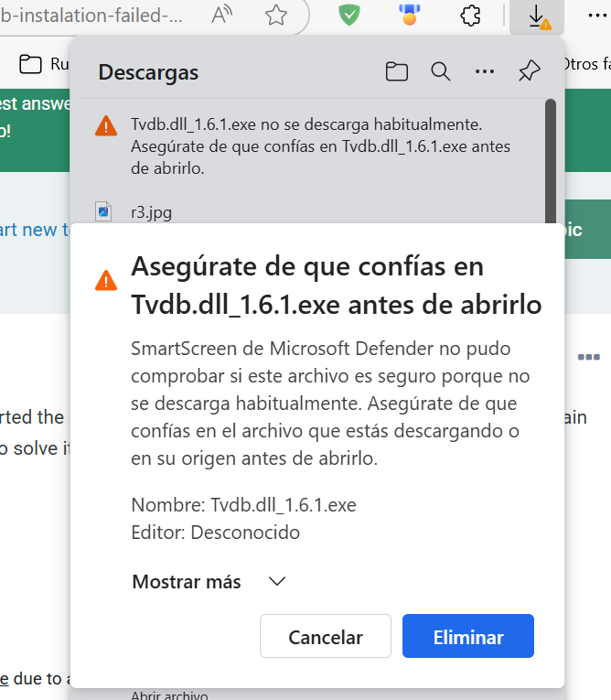Click the Eliminar button
611x700 pixels.
[x=468, y=636]
